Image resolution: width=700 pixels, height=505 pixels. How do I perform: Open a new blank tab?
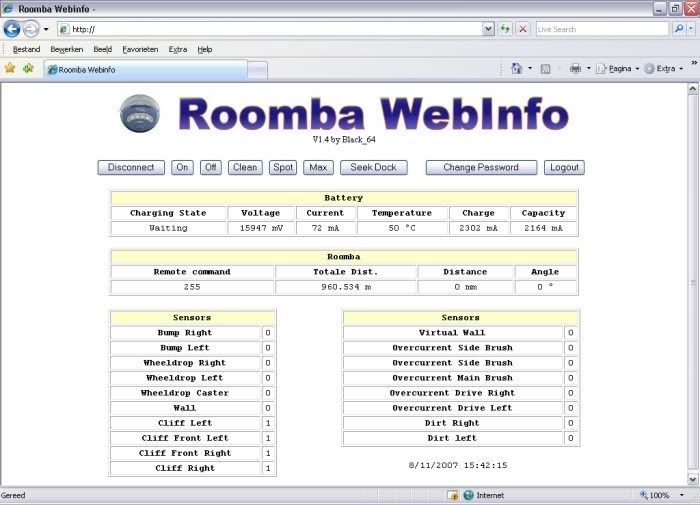coord(258,70)
